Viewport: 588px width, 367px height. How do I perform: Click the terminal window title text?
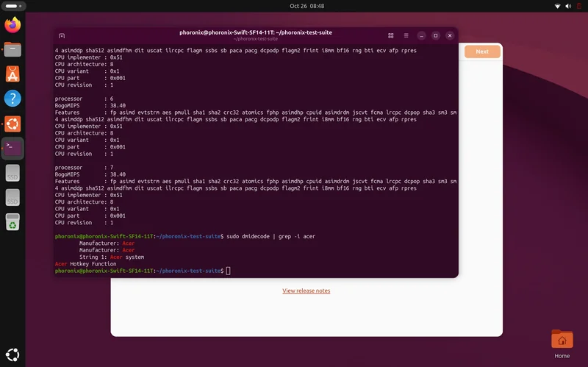pyautogui.click(x=256, y=32)
